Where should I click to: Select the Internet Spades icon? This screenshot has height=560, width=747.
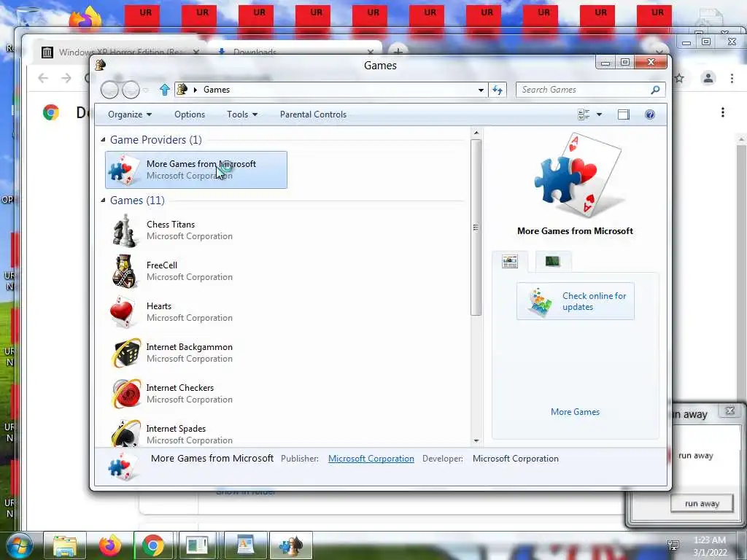point(126,433)
